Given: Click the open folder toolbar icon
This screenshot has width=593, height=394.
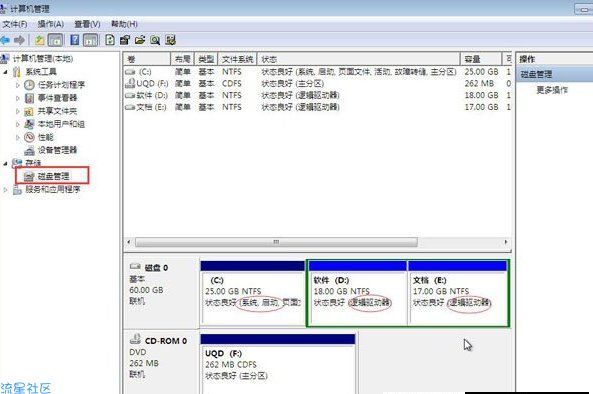Looking at the screenshot, I should pos(140,40).
